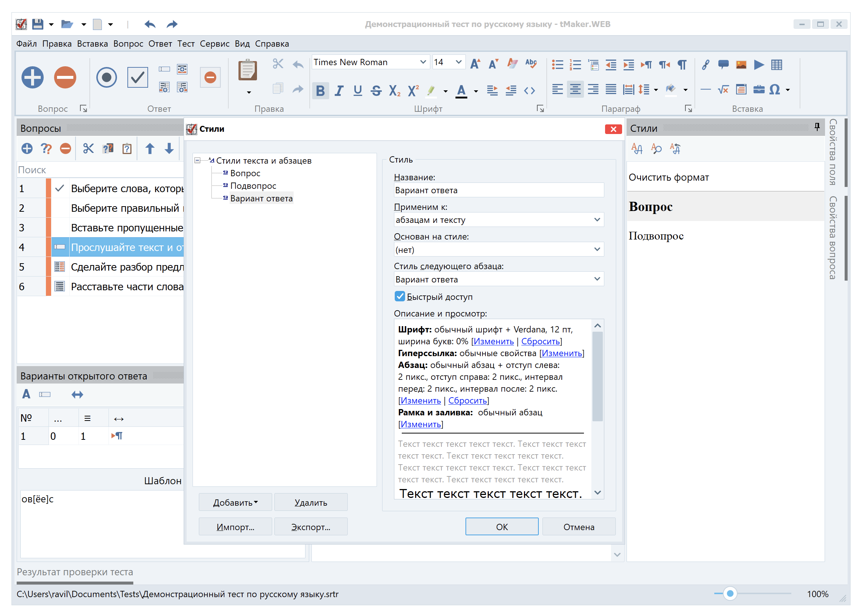This screenshot has width=865, height=616.
Task: Click the zoom slider handle in status bar
Action: [730, 594]
